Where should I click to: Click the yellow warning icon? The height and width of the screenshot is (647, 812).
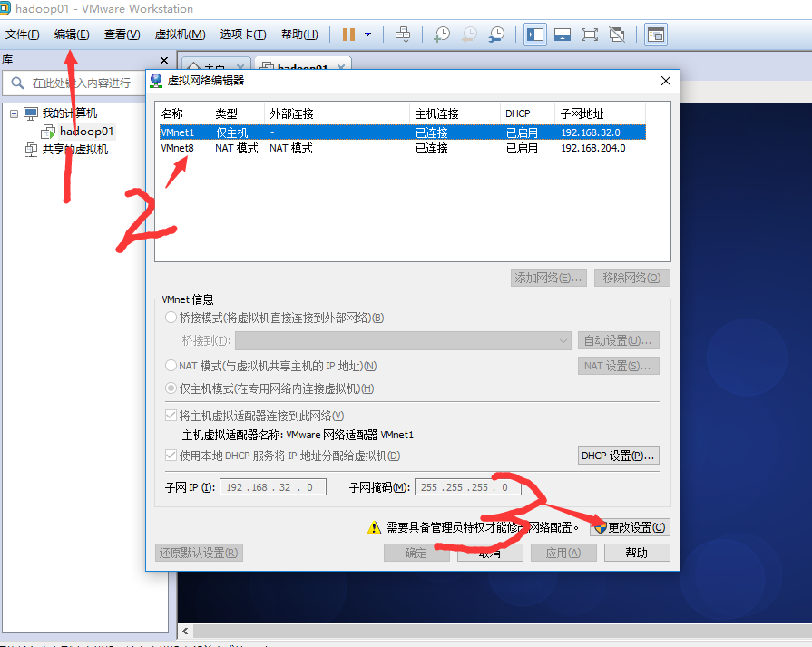tap(374, 528)
